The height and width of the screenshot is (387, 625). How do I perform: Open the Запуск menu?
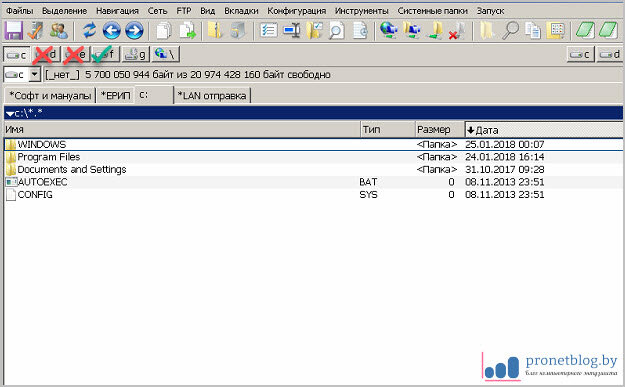490,11
